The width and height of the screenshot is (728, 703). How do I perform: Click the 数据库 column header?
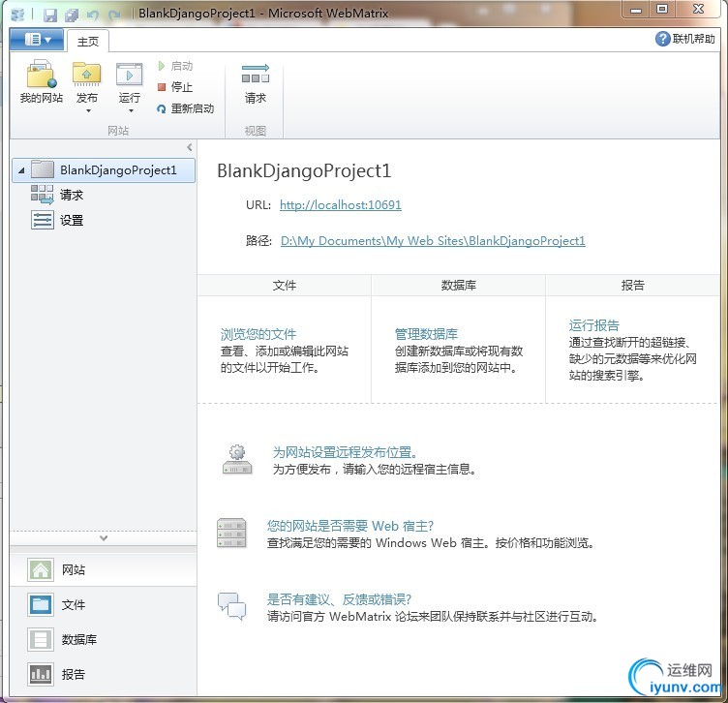[x=458, y=285]
